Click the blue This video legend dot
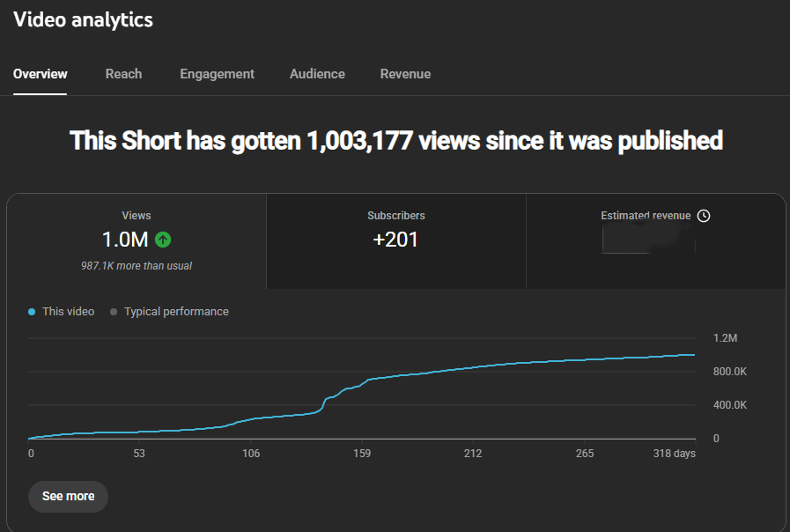This screenshot has height=532, width=790. (32, 312)
